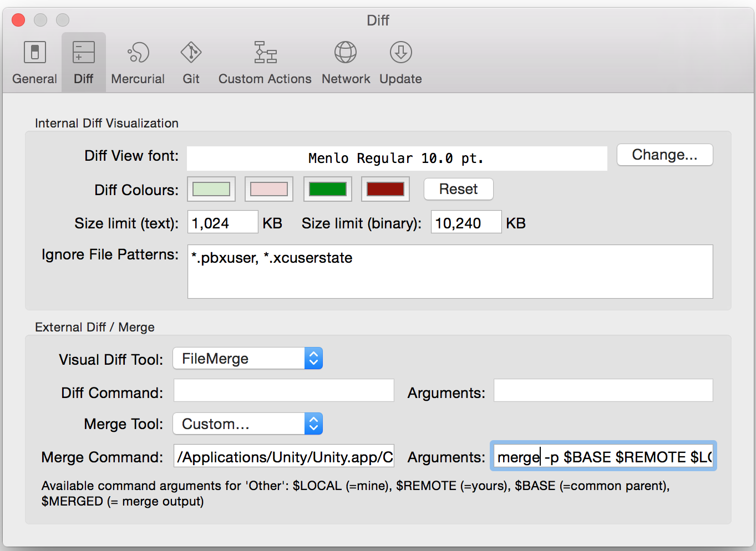Open the Network preferences pane
The image size is (756, 551).
pos(346,62)
